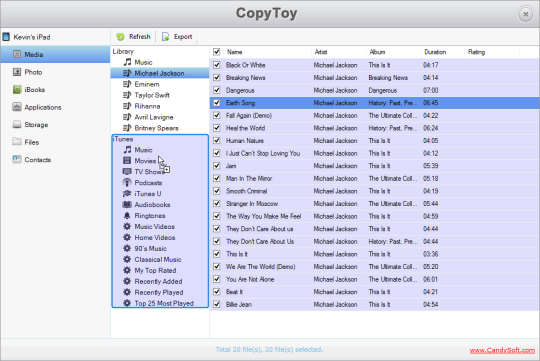This screenshot has width=540, height=361.
Task: Click the Refresh toolbar icon
Action: (x=120, y=37)
